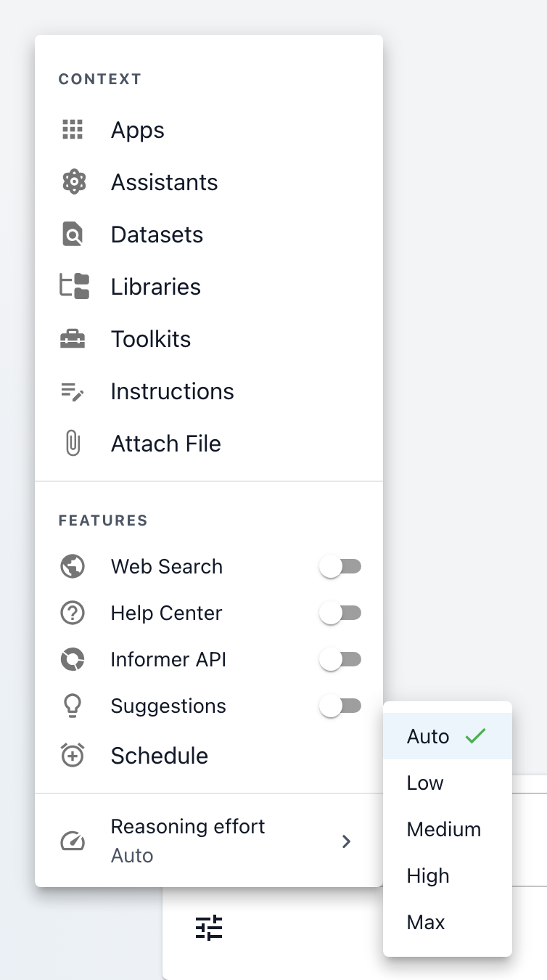547x980 pixels.
Task: Click the Instructions edit-note icon
Action: click(x=73, y=392)
